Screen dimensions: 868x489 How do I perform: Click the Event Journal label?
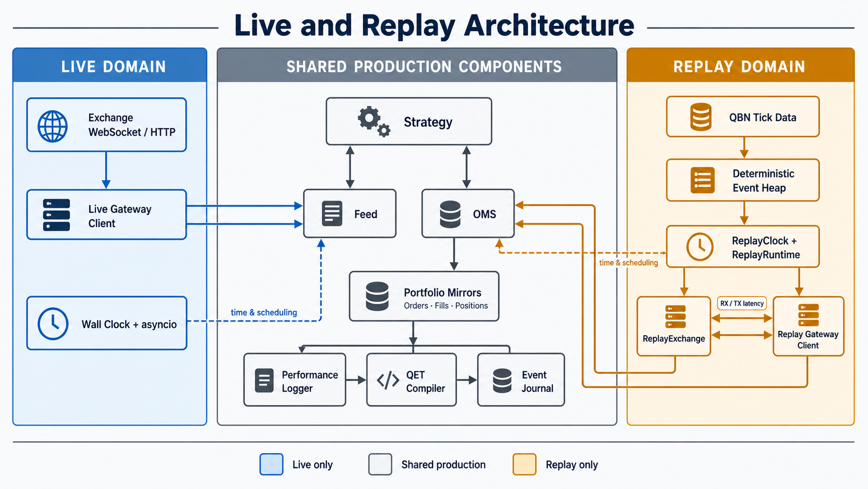pos(537,381)
